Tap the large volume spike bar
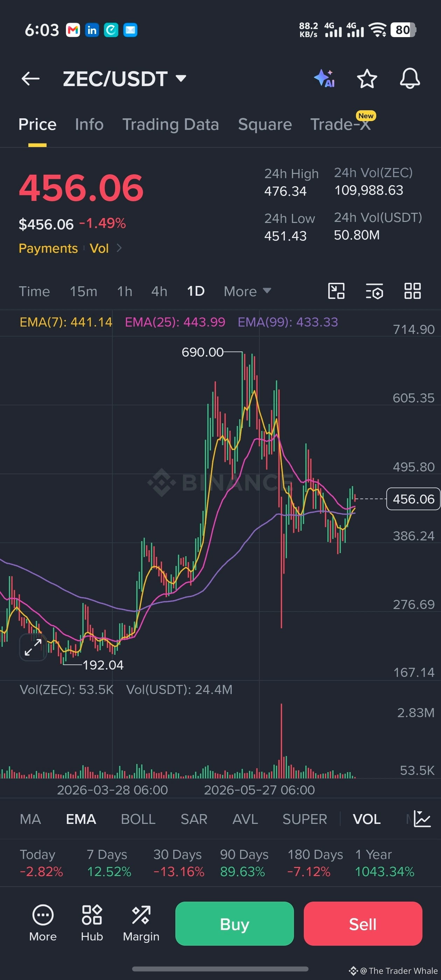 (281, 741)
